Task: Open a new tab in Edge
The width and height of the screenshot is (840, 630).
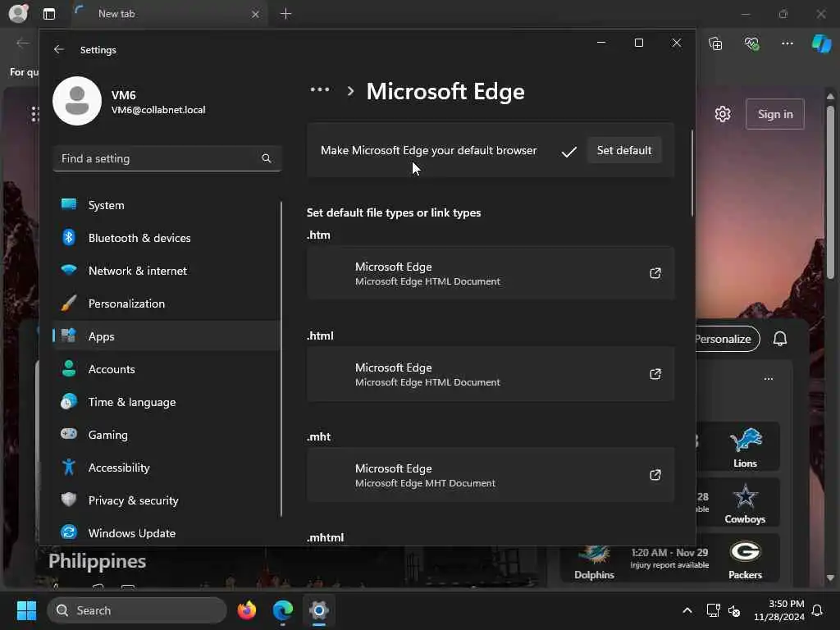Action: click(x=286, y=14)
